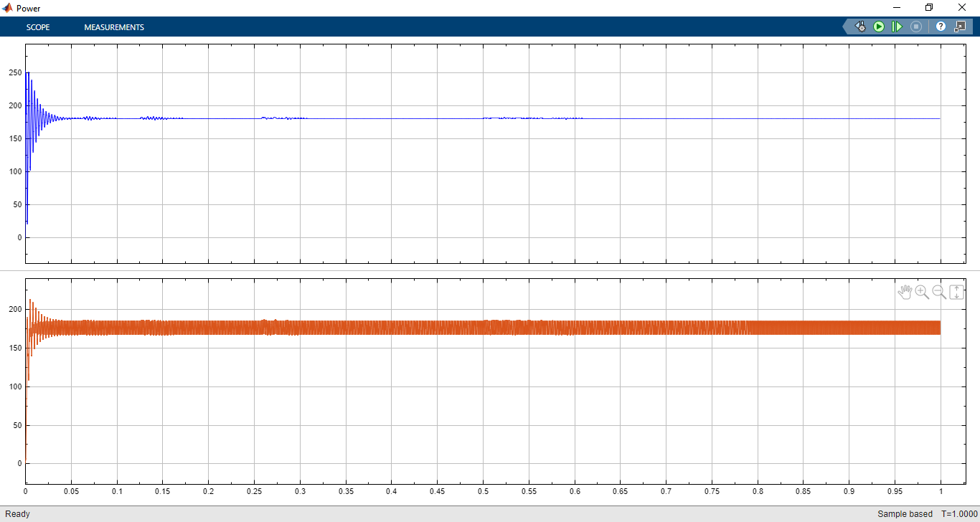Run the simulation with the green play button

pos(879,27)
